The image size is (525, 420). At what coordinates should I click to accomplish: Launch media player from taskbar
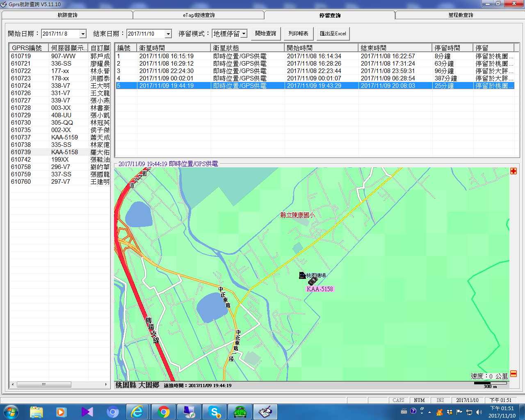tap(62, 412)
